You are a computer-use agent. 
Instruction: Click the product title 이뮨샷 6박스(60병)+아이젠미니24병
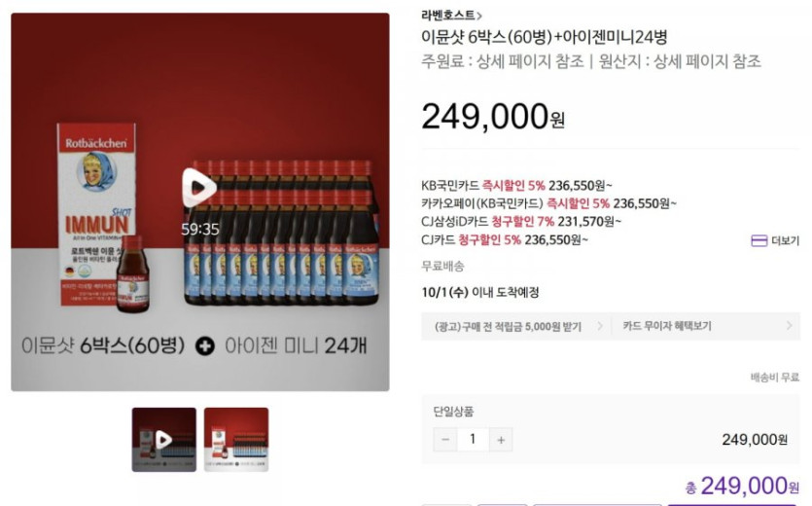[x=545, y=37]
